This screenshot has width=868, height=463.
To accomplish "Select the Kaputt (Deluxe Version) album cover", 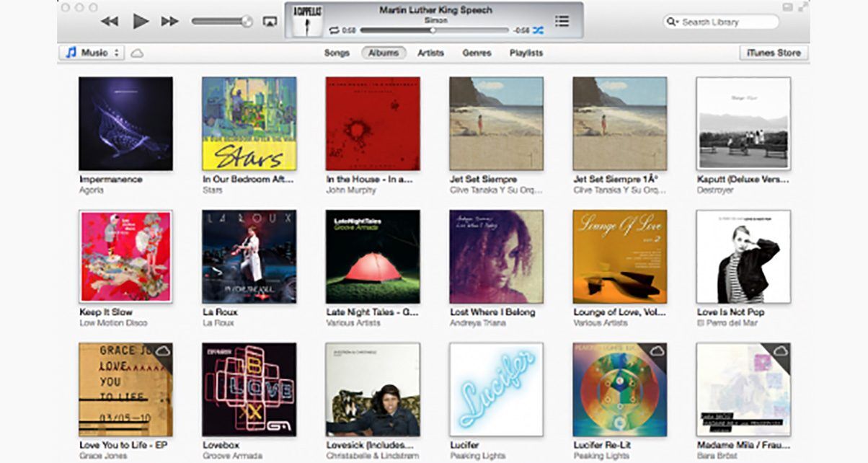I will click(743, 123).
